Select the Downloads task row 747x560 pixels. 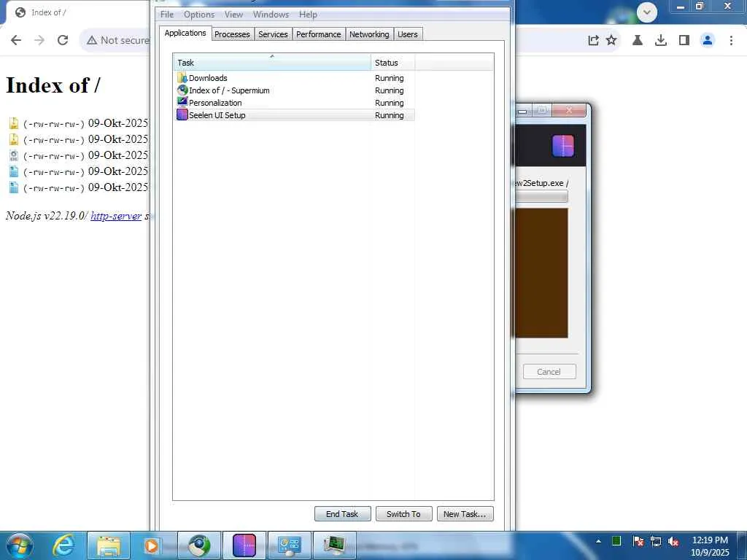(x=294, y=78)
